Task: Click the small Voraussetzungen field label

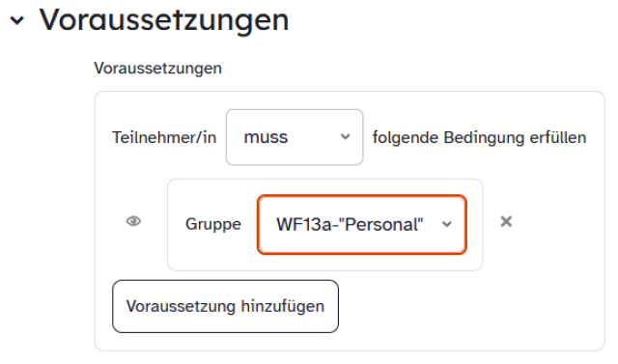Action: tap(157, 69)
